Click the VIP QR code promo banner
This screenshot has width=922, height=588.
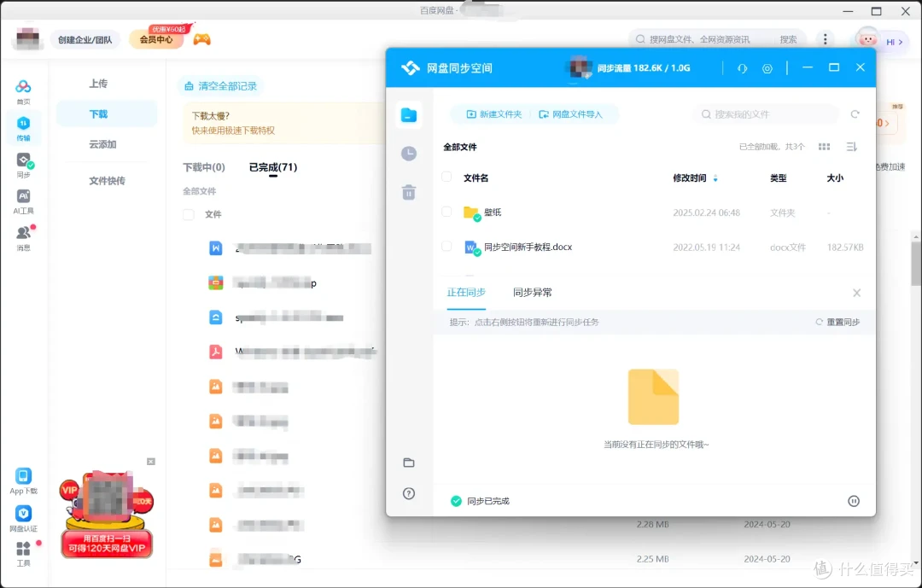107,513
